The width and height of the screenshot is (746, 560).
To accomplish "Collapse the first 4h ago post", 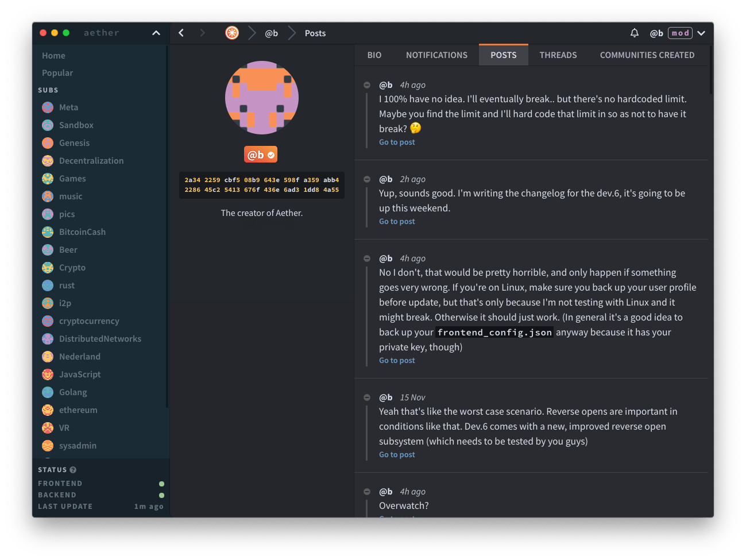I will (x=367, y=85).
